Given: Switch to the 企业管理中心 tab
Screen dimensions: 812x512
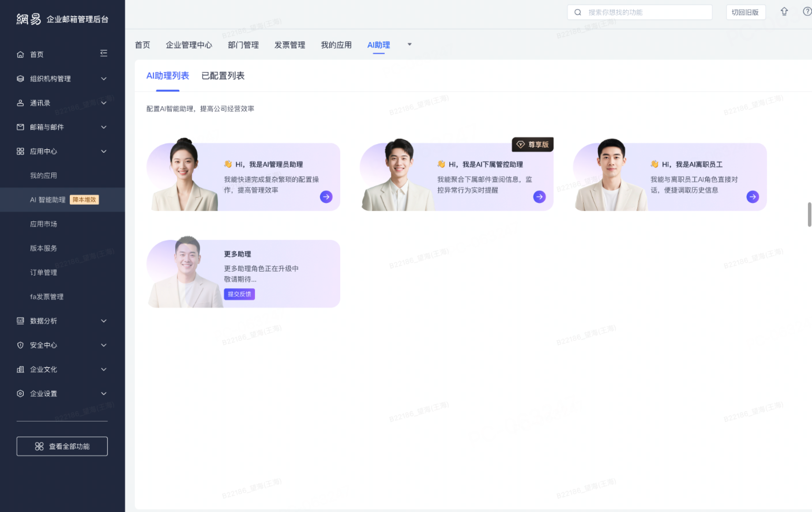Looking at the screenshot, I should point(189,45).
